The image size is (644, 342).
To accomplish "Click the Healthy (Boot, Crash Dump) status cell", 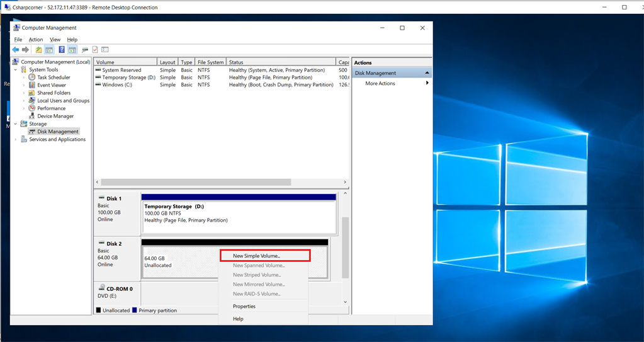I will coord(281,84).
